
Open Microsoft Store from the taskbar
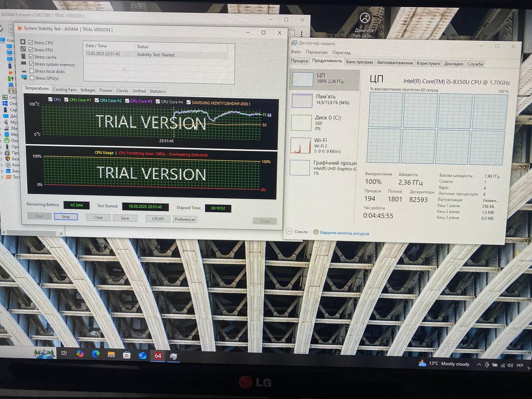click(x=127, y=355)
